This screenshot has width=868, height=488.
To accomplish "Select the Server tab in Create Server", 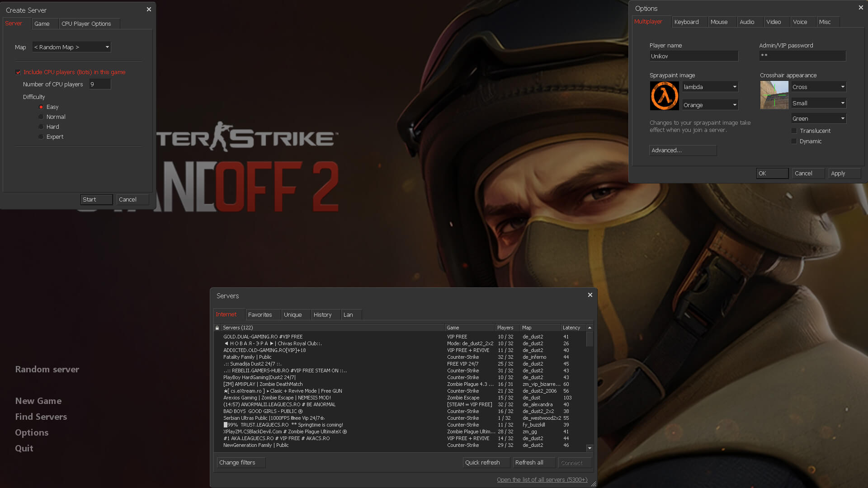I will point(17,23).
